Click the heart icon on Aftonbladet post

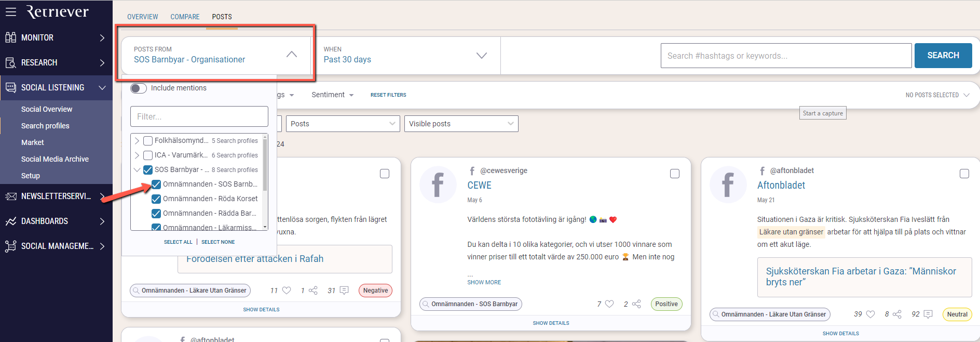pyautogui.click(x=870, y=314)
